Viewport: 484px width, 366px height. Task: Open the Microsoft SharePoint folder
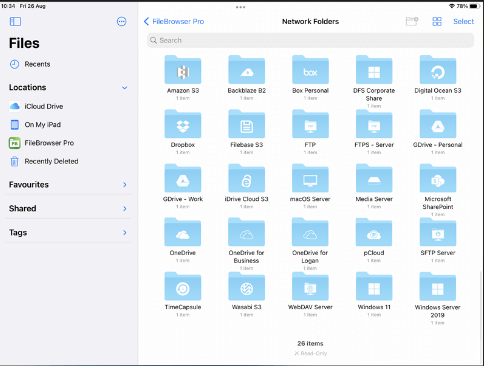pyautogui.click(x=438, y=178)
